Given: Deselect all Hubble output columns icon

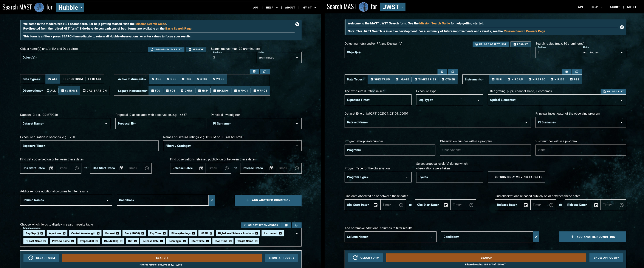Looking at the screenshot, I should coord(297,225).
